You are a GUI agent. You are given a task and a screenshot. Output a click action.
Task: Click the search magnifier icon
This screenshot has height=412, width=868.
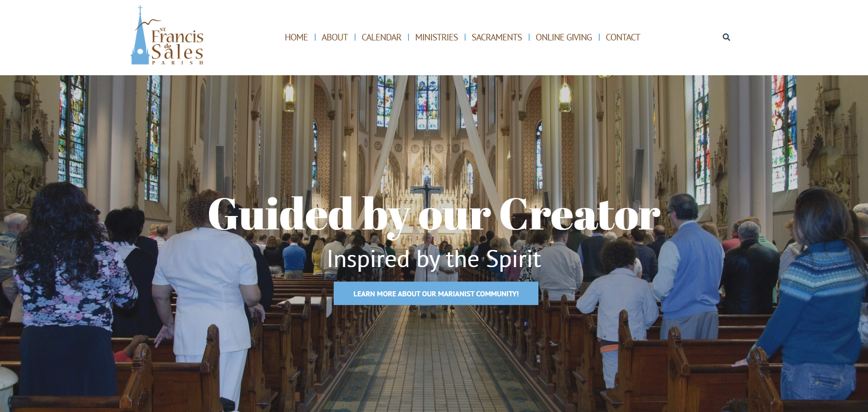pyautogui.click(x=726, y=37)
